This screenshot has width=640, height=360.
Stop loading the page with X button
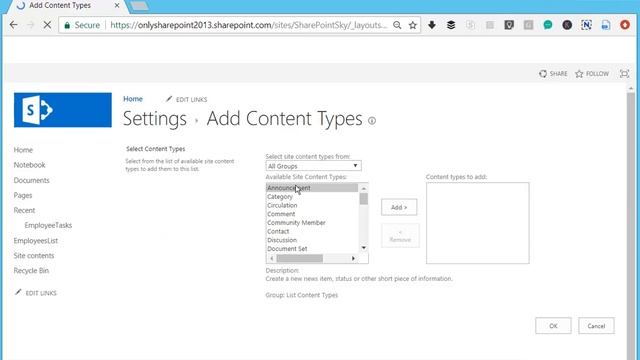click(x=47, y=25)
